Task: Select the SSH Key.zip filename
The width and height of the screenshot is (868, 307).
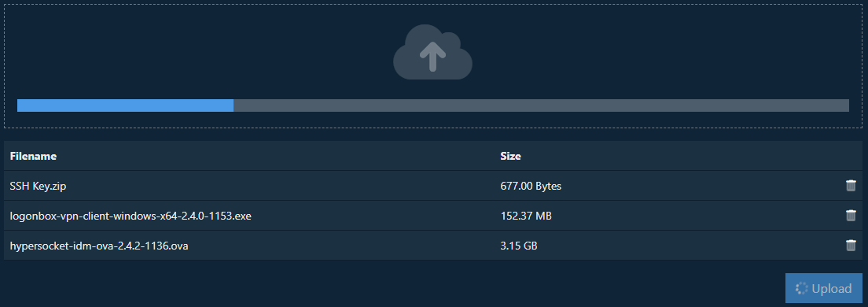Action: tap(39, 187)
